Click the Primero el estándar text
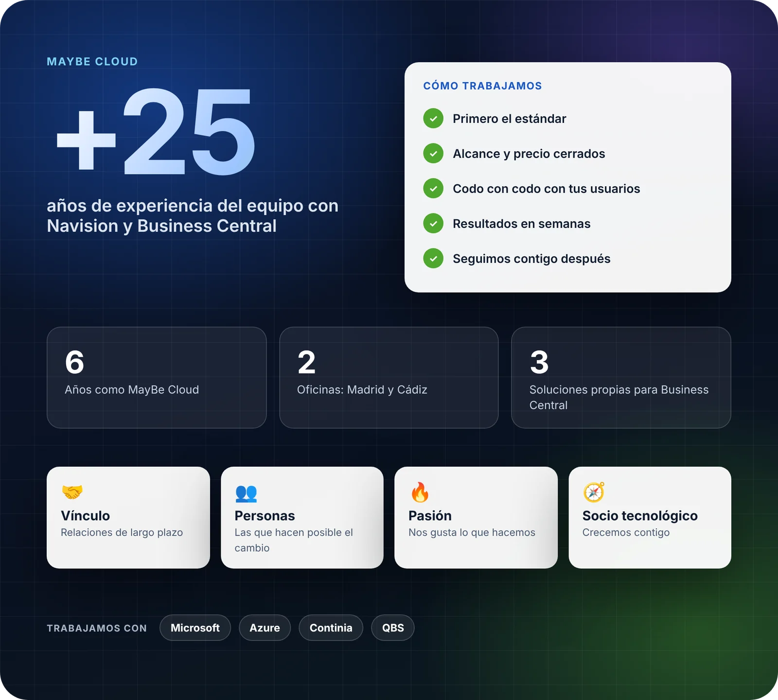The width and height of the screenshot is (778, 700). (510, 119)
